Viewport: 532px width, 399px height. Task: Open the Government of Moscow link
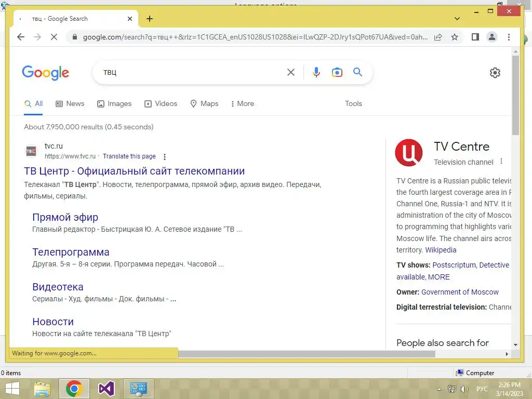point(460,292)
